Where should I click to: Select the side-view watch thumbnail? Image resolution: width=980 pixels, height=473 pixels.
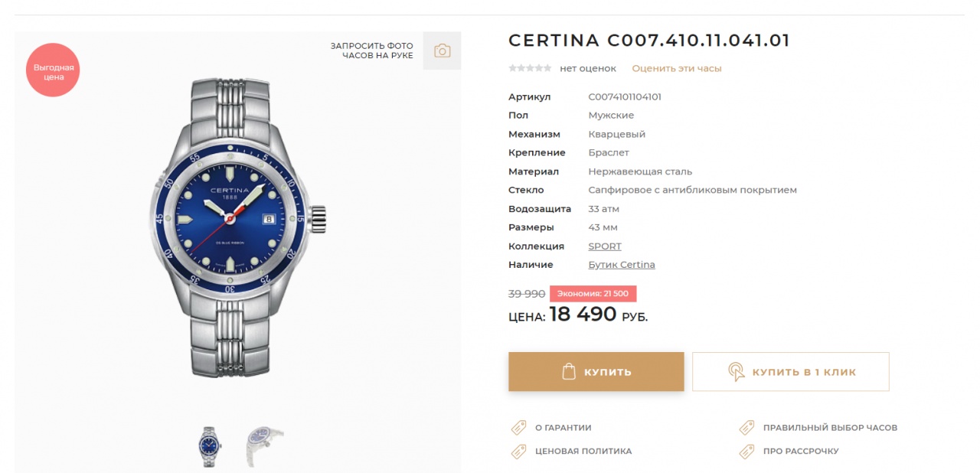click(263, 446)
